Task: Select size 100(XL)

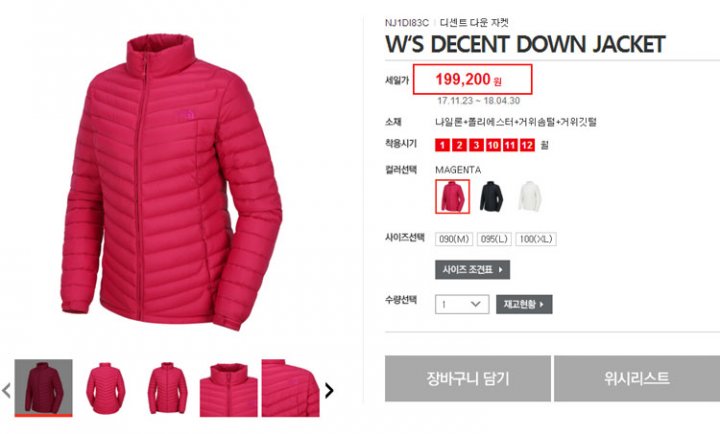Action: (x=536, y=239)
